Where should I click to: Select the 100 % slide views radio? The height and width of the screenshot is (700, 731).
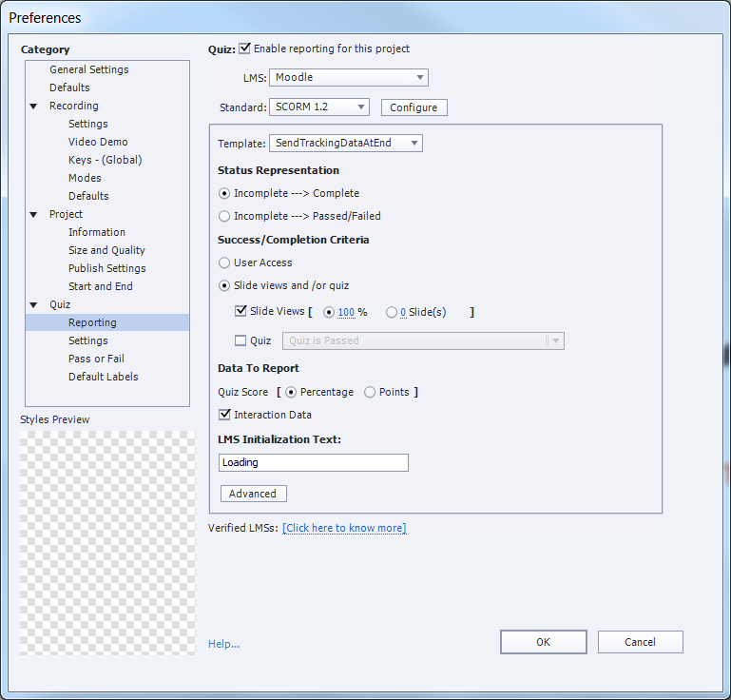pos(329,312)
